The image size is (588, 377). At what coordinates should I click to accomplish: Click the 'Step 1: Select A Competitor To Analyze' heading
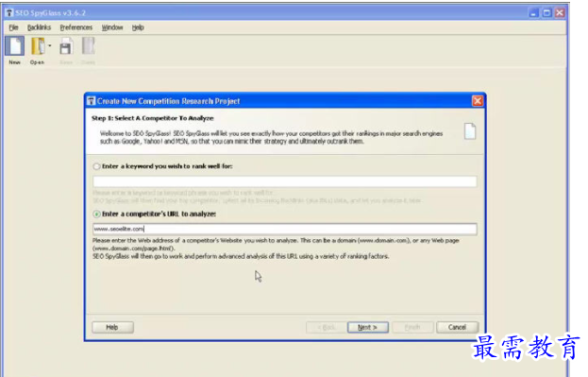[x=153, y=118]
